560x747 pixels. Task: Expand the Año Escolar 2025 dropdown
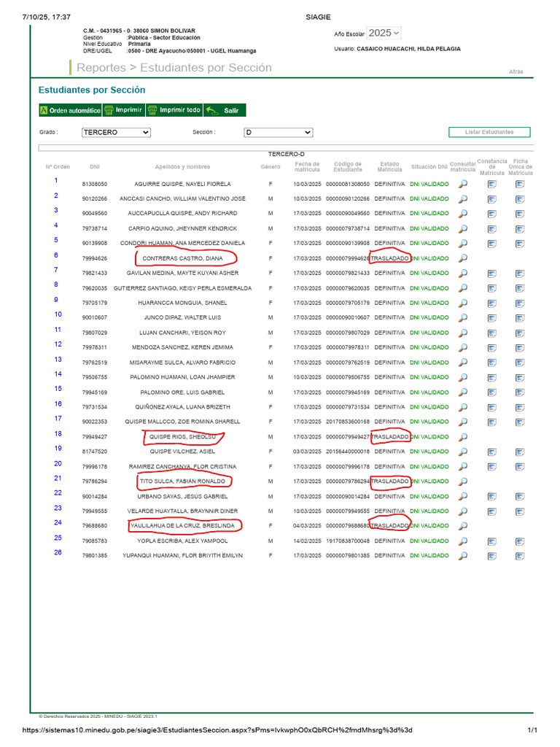[384, 33]
